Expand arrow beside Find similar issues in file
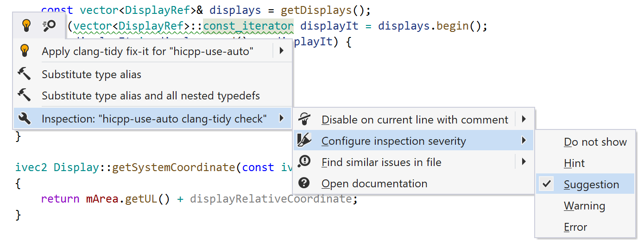644x246 pixels. pos(524,162)
